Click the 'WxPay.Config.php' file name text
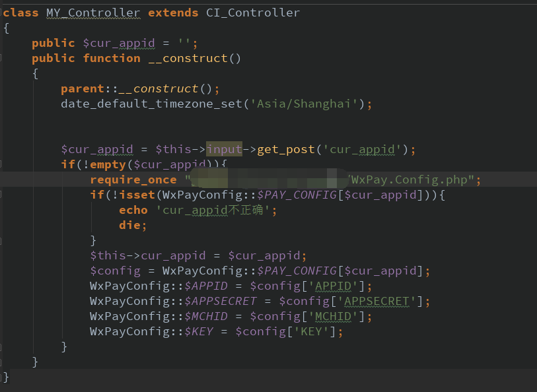The image size is (537, 392). (x=410, y=180)
